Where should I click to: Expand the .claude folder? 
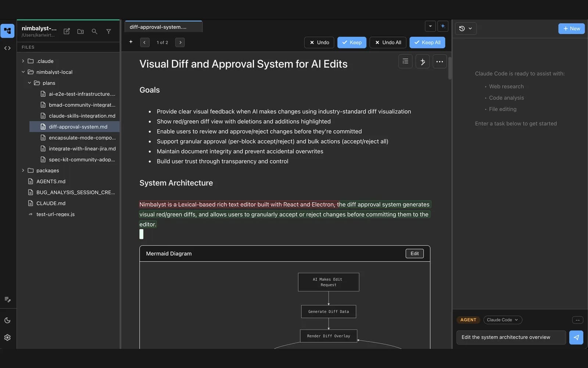click(x=23, y=61)
